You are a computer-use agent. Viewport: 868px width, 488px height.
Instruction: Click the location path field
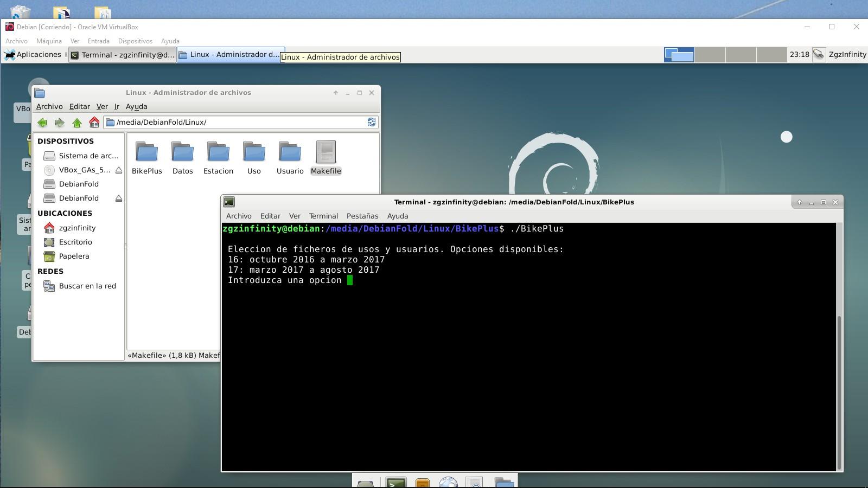point(241,123)
